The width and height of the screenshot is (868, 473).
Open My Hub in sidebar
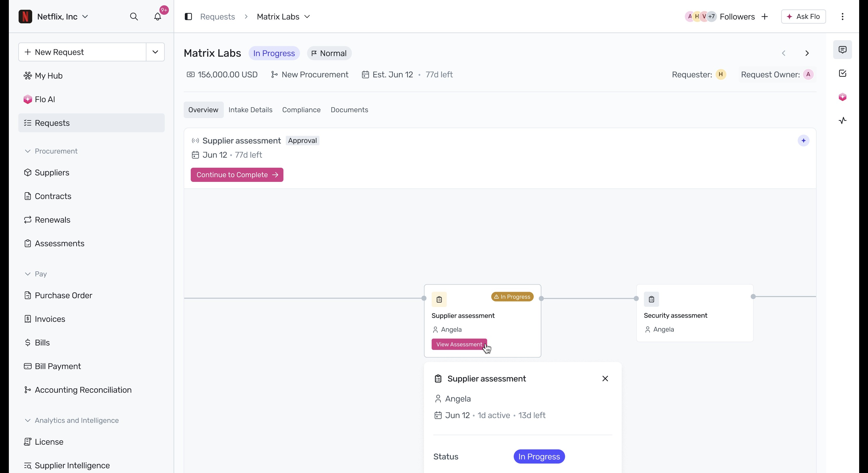pyautogui.click(x=91, y=76)
